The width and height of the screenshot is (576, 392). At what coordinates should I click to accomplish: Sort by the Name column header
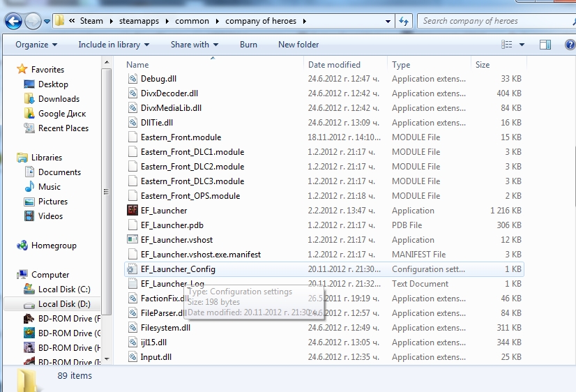pyautogui.click(x=137, y=65)
